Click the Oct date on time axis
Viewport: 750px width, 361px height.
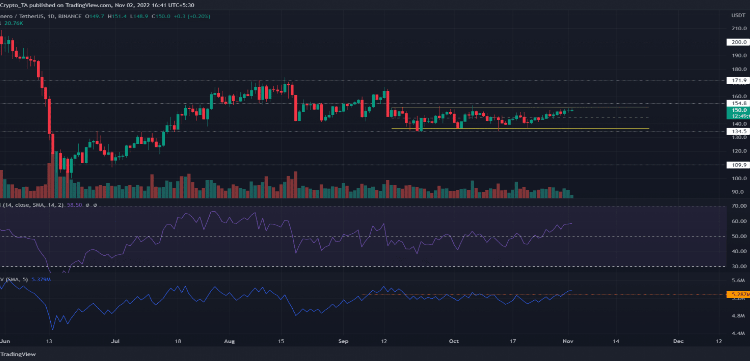pos(453,341)
